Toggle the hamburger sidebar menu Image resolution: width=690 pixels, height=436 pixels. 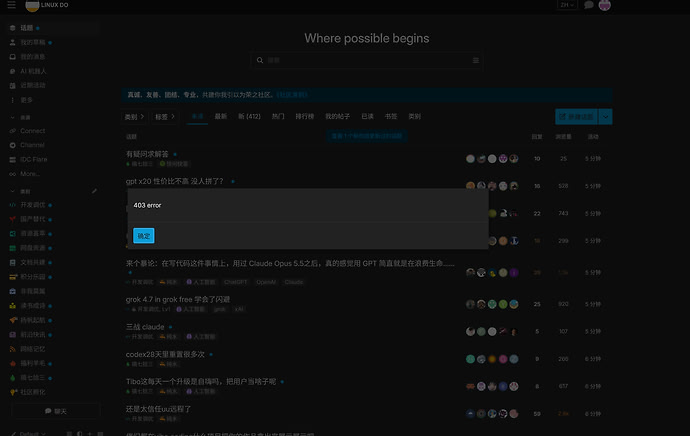[11, 5]
